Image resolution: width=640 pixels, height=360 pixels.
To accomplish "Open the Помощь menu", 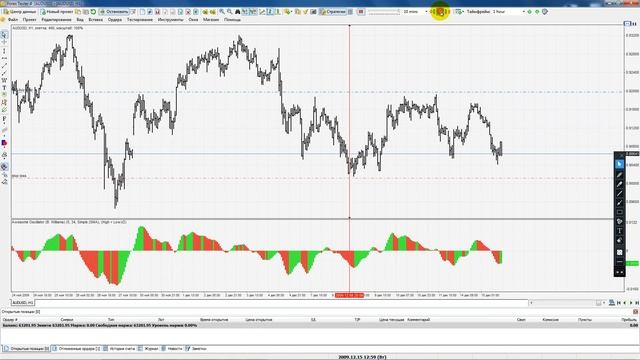I will pyautogui.click(x=232, y=20).
